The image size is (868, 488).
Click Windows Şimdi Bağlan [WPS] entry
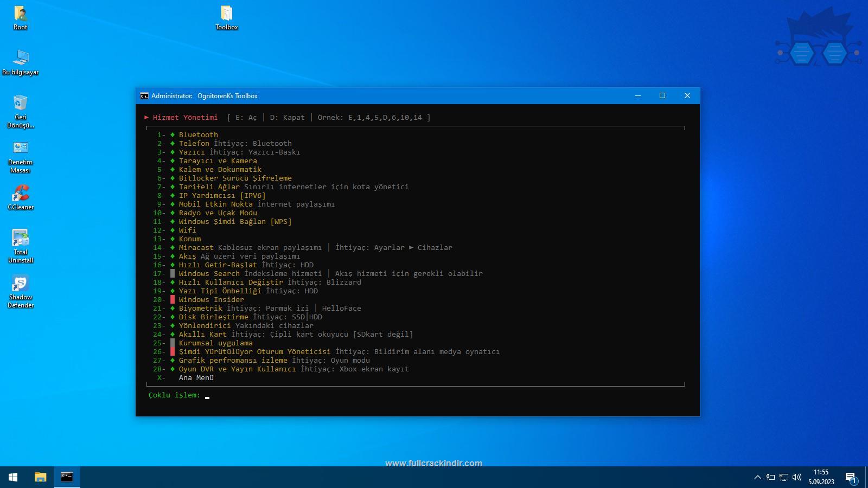point(235,222)
